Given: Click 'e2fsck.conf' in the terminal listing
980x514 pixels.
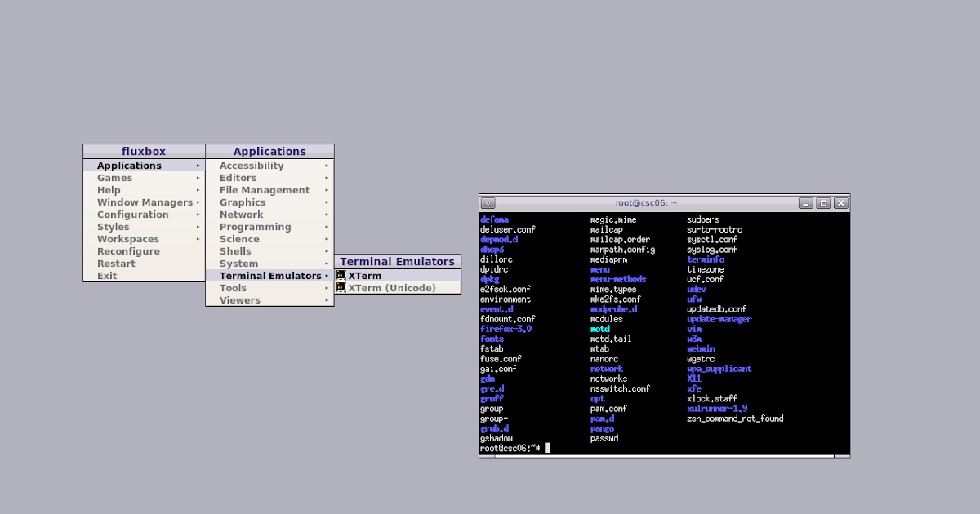Looking at the screenshot, I should coord(506,289).
